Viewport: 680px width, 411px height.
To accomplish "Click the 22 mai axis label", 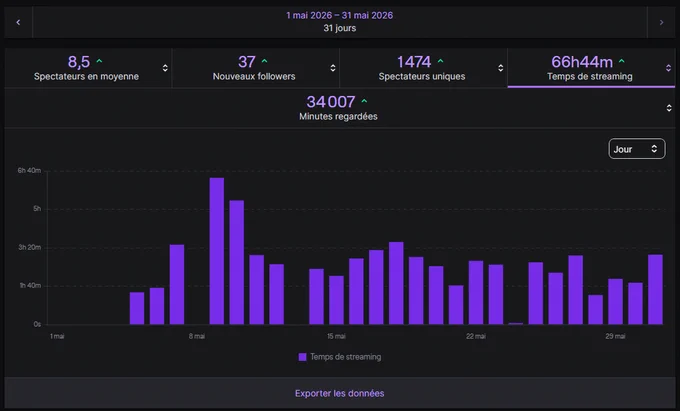I will click(476, 336).
